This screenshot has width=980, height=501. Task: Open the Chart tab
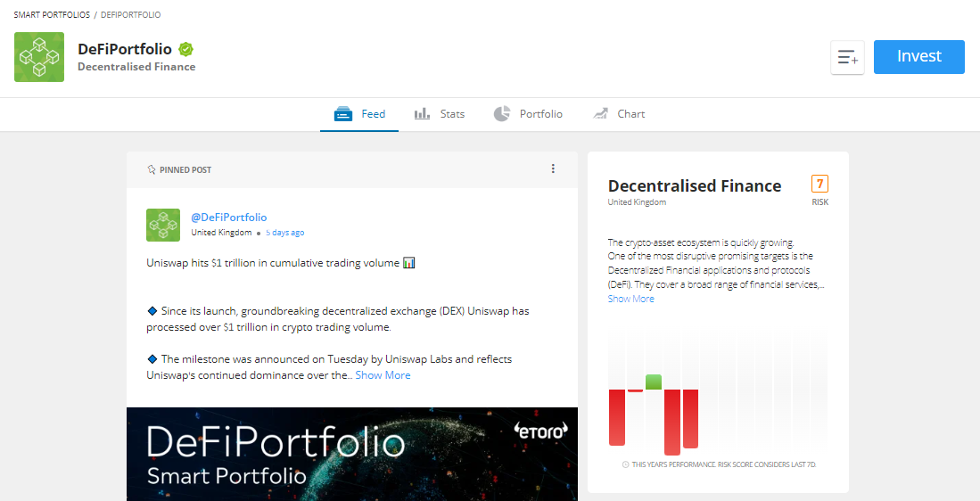[619, 114]
